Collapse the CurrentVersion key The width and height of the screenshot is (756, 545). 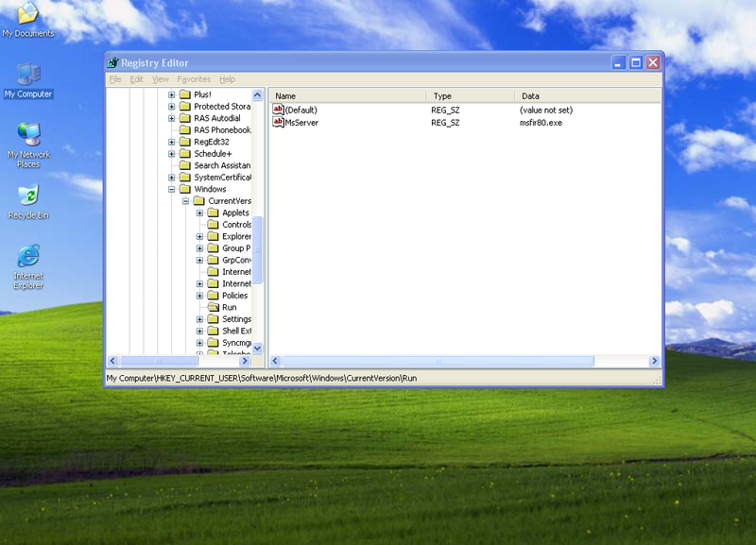point(185,201)
